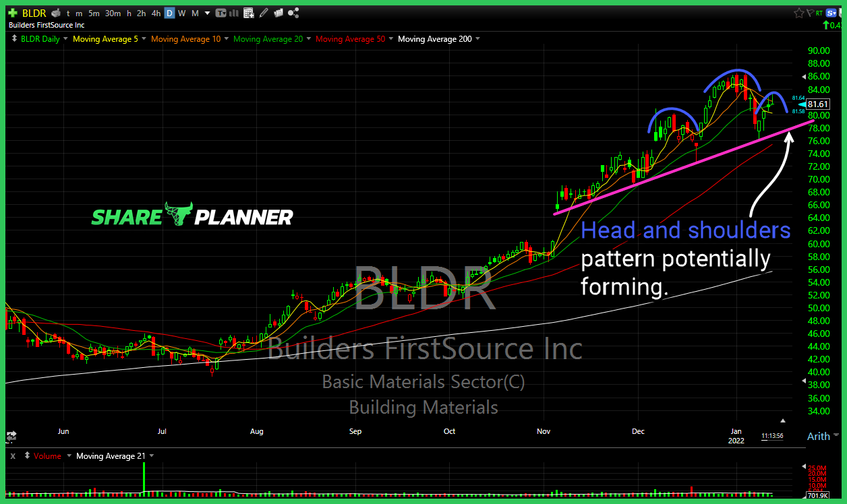Click the BLDR ticker symbol text
The width and height of the screenshot is (847, 504).
click(34, 12)
